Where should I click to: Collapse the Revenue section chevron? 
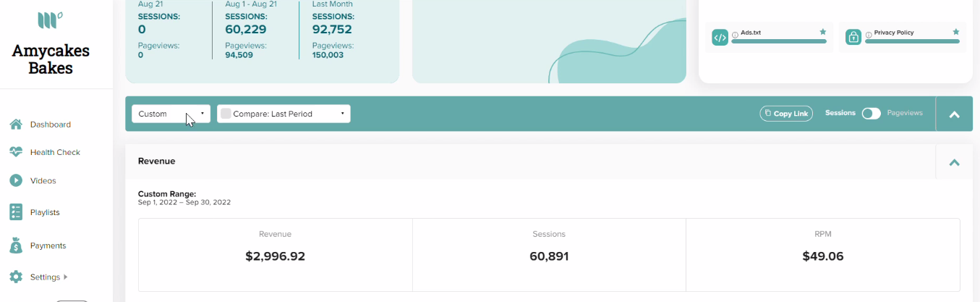(x=954, y=162)
